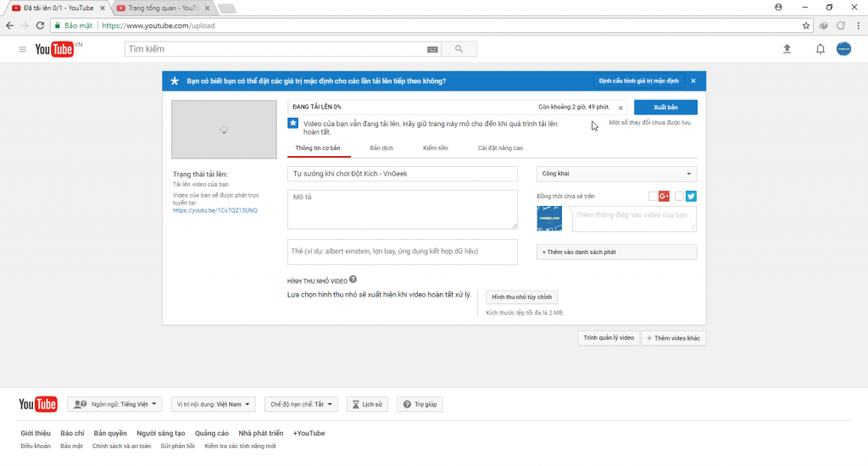Open 'Ngôn ngữ: Tiếng Việt' dropdown
Image resolution: width=868 pixels, height=466 pixels.
coord(114,404)
